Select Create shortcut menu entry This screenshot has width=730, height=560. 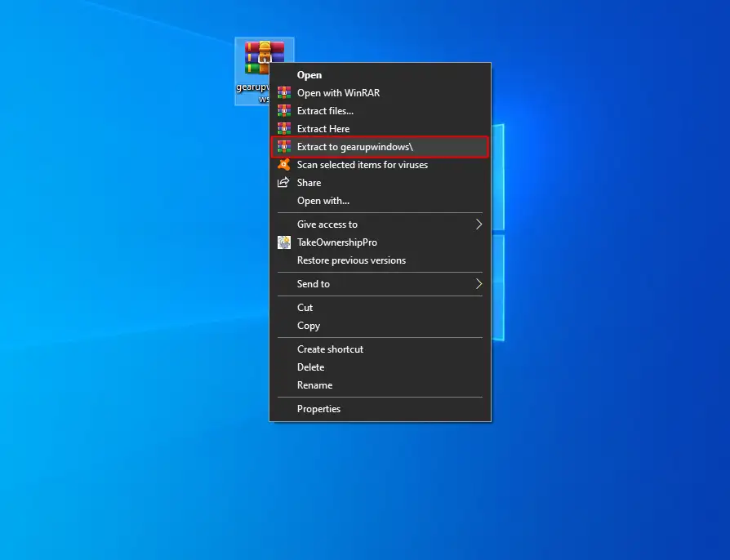coord(380,349)
